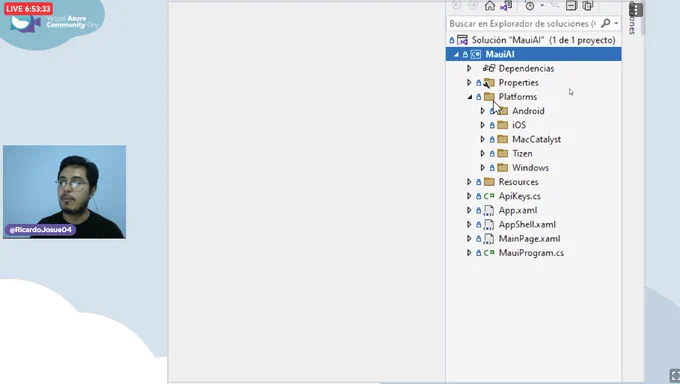Select the MauiProgram.cs file name
The width and height of the screenshot is (680, 384).
(531, 253)
